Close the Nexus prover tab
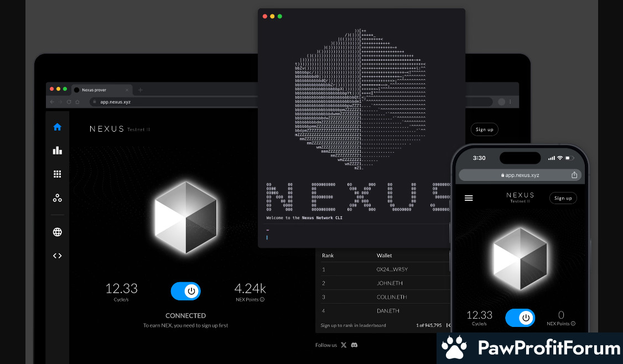Image resolution: width=623 pixels, height=364 pixels. (x=127, y=90)
